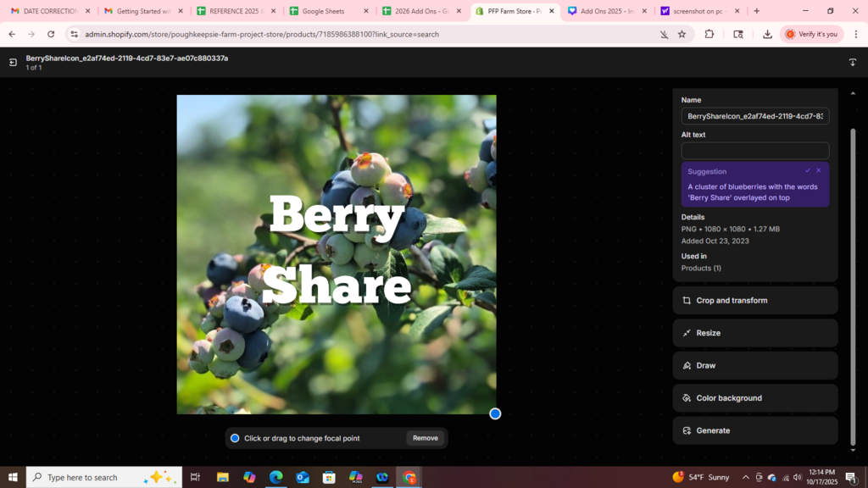
Task: Open Crop and transform tool
Action: pos(755,301)
